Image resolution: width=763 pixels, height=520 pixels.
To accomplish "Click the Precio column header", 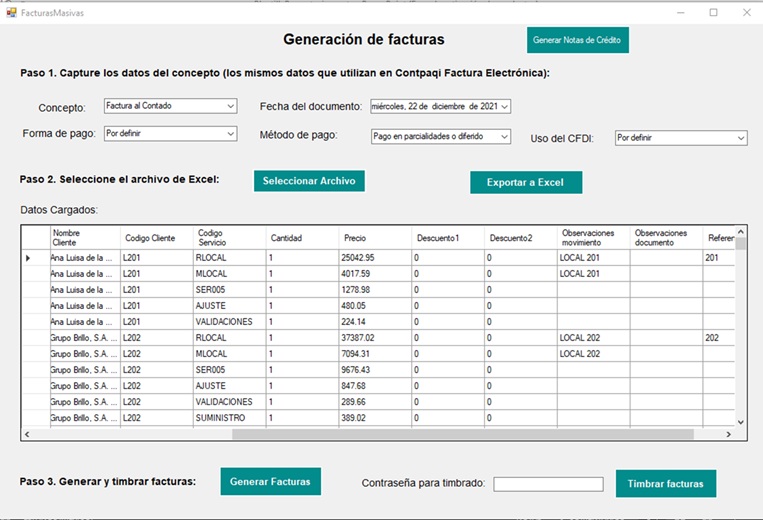I will (375, 238).
